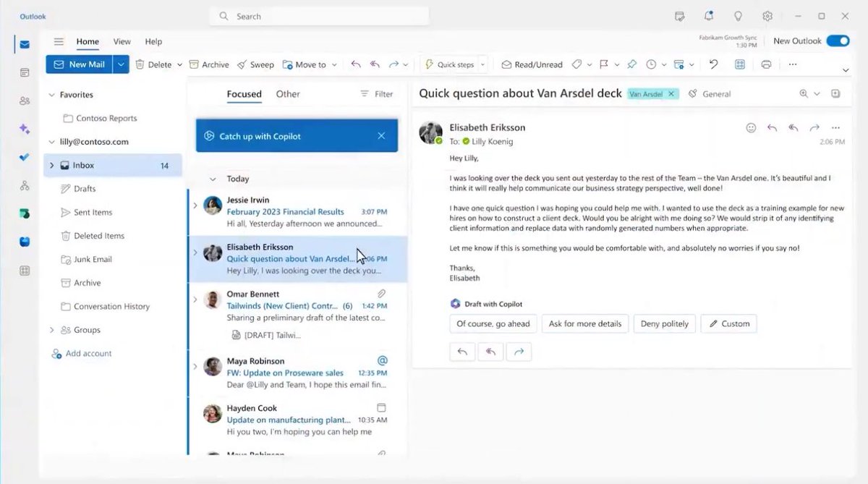Click the Sweep button
The image size is (868, 484).
pos(255,64)
